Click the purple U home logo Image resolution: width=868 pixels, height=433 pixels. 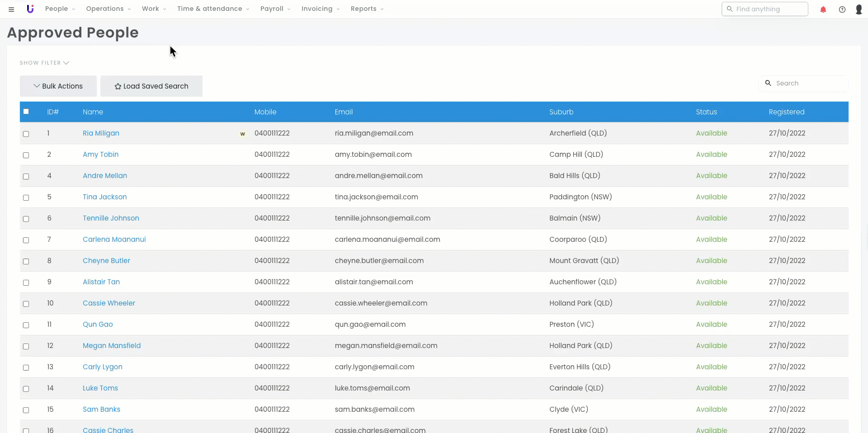pos(30,9)
